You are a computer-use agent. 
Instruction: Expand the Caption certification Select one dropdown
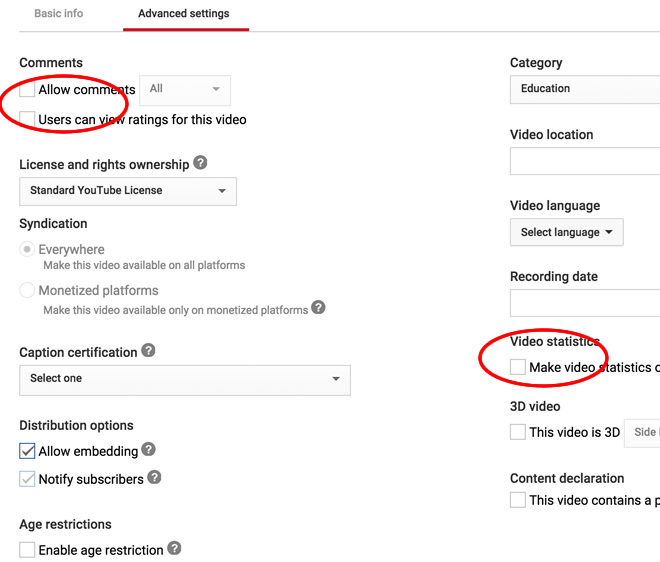pos(185,379)
